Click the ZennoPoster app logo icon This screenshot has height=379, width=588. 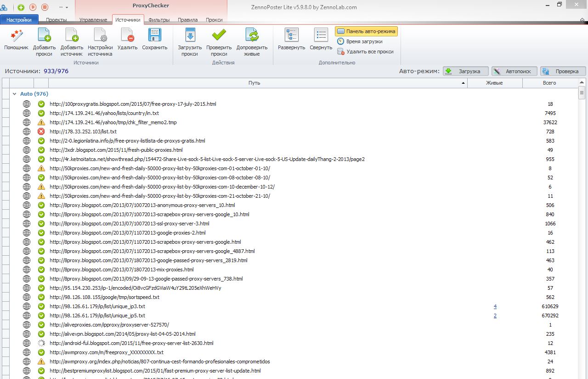4,7
